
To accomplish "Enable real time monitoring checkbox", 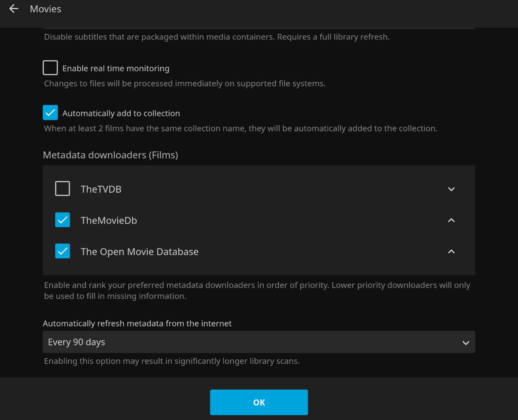I will coord(50,68).
